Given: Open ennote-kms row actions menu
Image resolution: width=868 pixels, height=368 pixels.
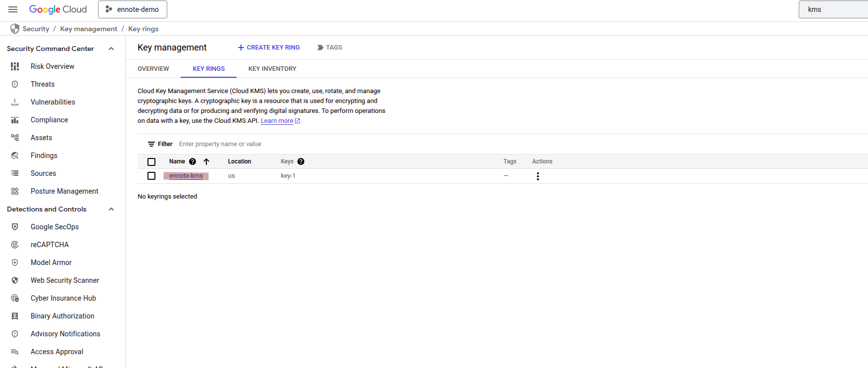Looking at the screenshot, I should 538,176.
